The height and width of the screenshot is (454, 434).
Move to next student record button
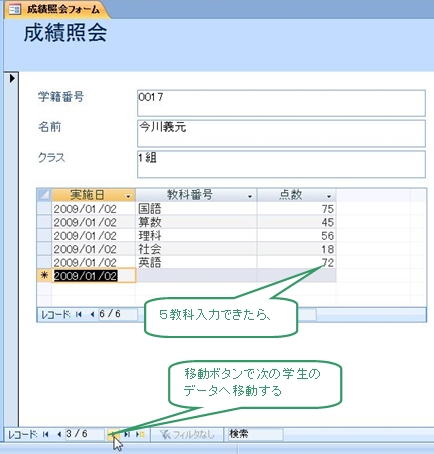point(113,434)
